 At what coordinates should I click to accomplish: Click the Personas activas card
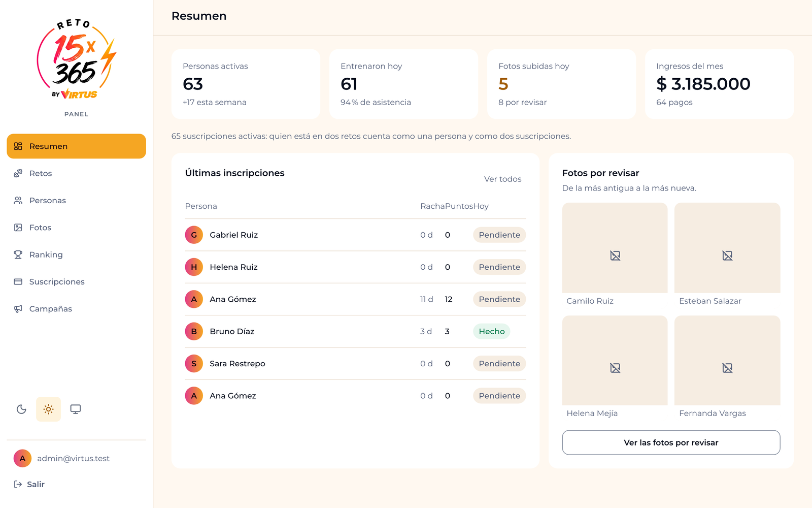[x=246, y=84]
